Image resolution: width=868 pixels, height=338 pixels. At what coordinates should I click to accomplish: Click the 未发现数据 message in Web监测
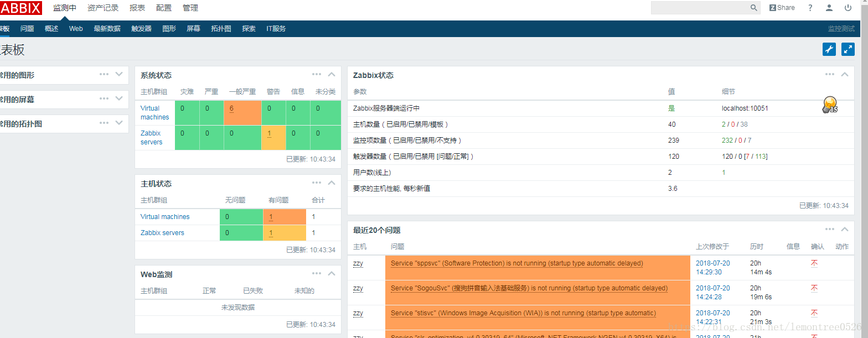238,307
